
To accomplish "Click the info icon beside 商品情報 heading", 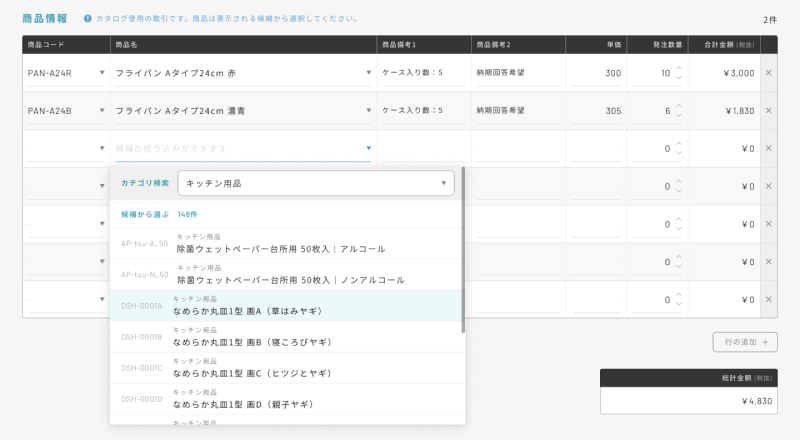I will click(x=88, y=19).
